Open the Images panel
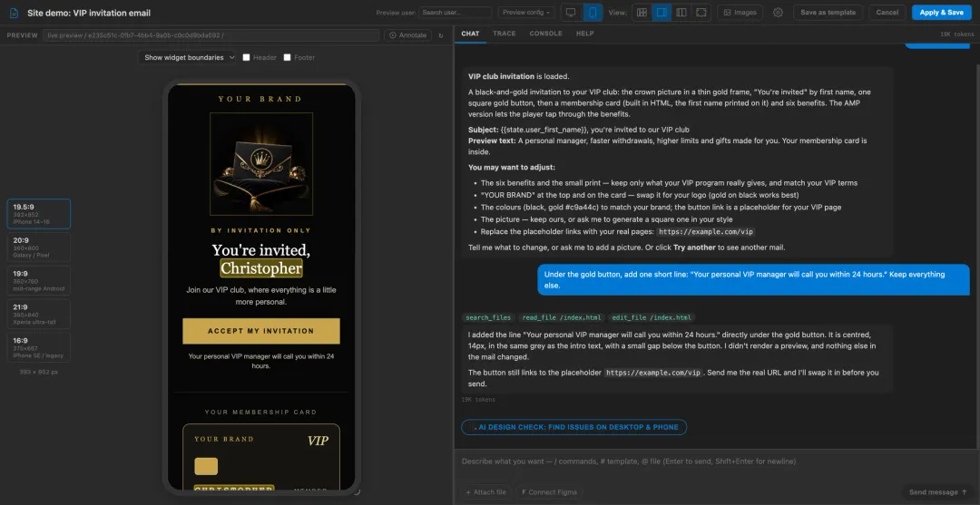Image resolution: width=980 pixels, height=505 pixels. pyautogui.click(x=740, y=13)
